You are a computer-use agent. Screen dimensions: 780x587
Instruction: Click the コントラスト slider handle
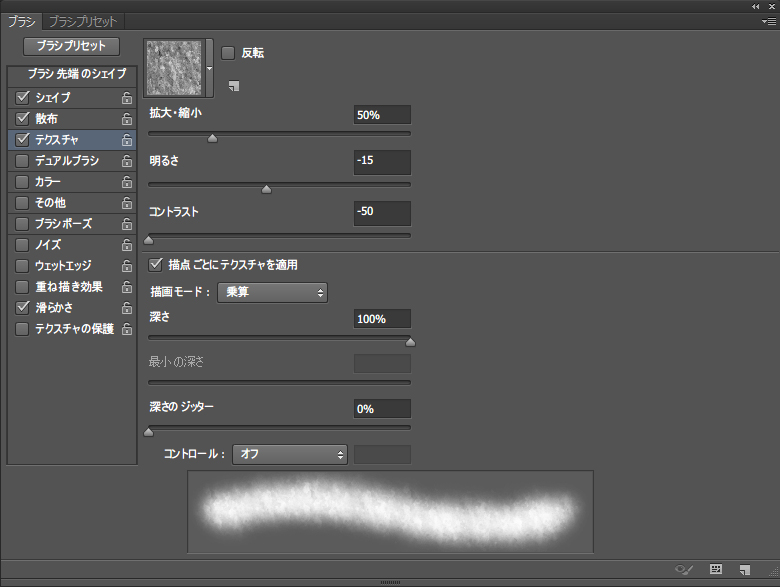coord(149,240)
